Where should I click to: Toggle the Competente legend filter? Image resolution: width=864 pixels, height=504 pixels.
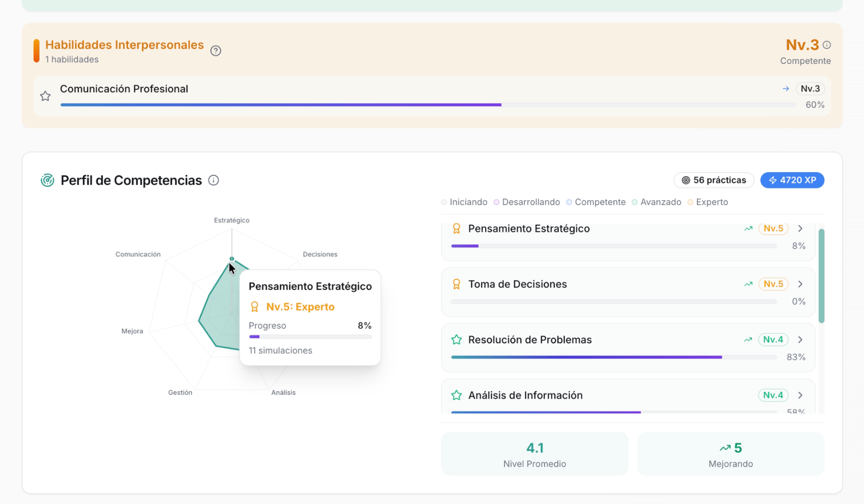(x=596, y=202)
